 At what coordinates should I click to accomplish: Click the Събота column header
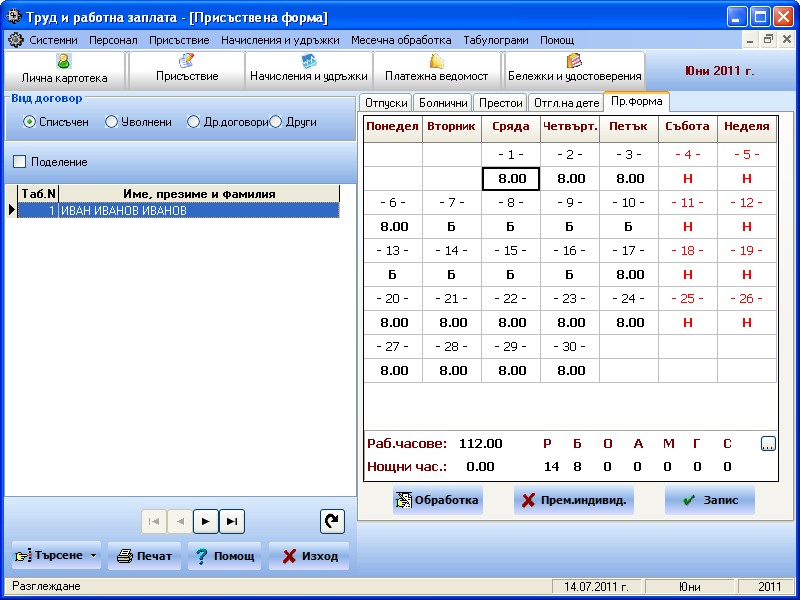click(x=688, y=127)
